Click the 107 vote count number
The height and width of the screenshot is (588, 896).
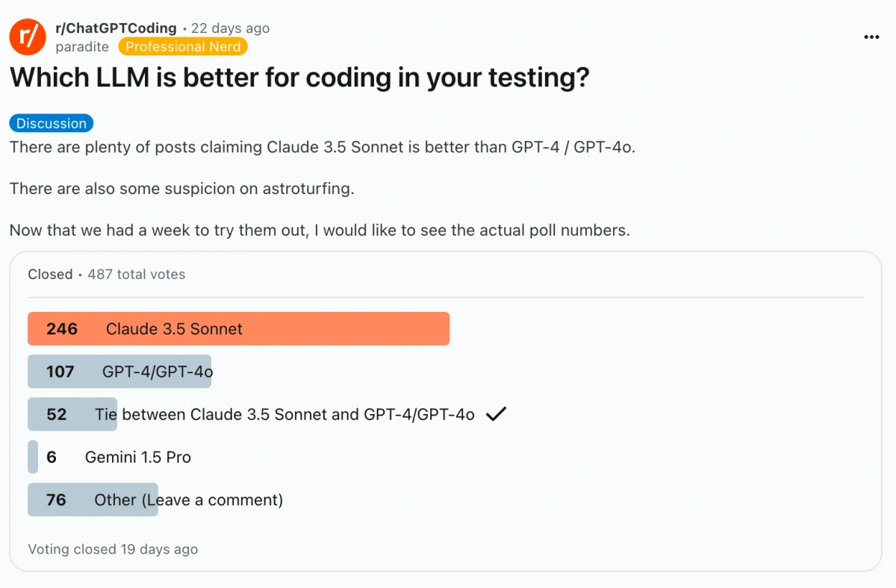coord(60,372)
